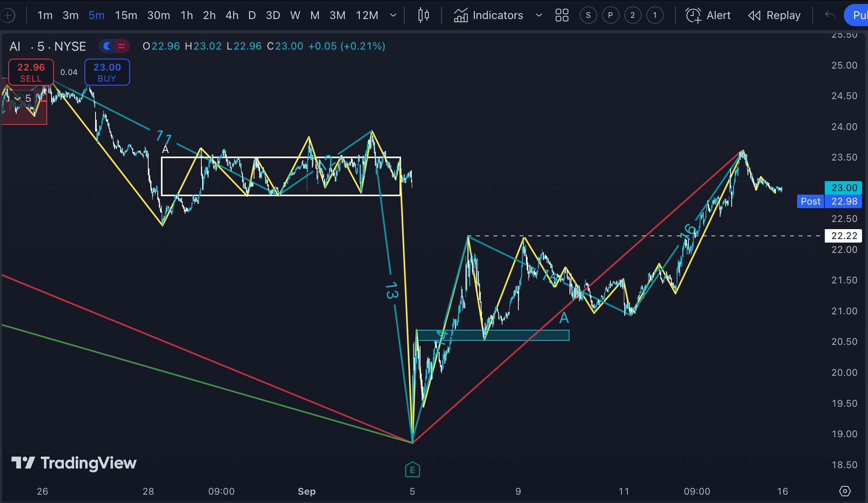Expand the timeframe interval dropdown chevron
This screenshot has height=503, width=868.
pos(393,15)
